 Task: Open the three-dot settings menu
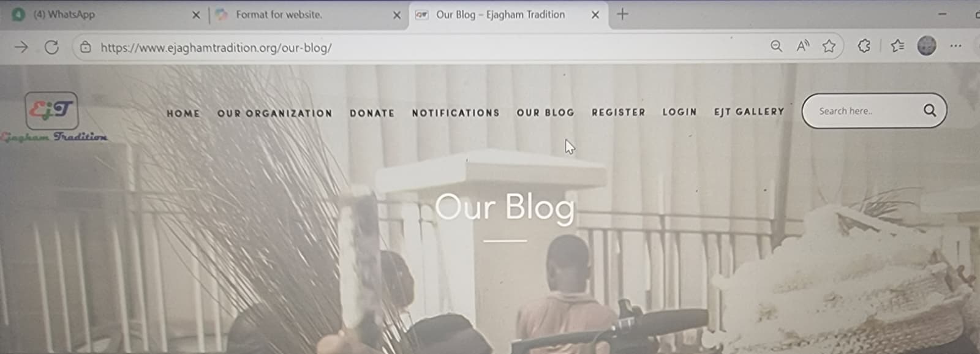tap(956, 46)
